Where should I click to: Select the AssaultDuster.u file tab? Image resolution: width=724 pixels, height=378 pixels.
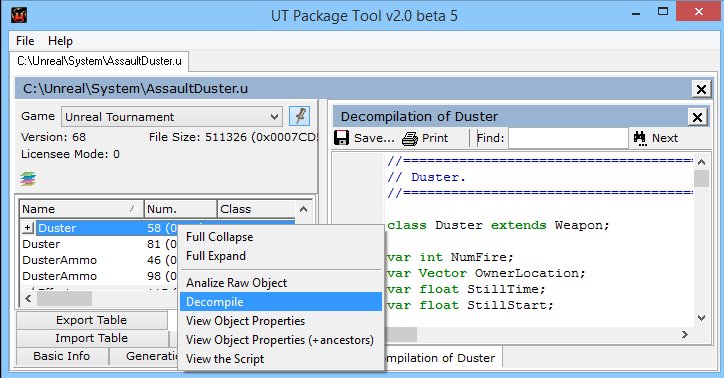click(99, 61)
